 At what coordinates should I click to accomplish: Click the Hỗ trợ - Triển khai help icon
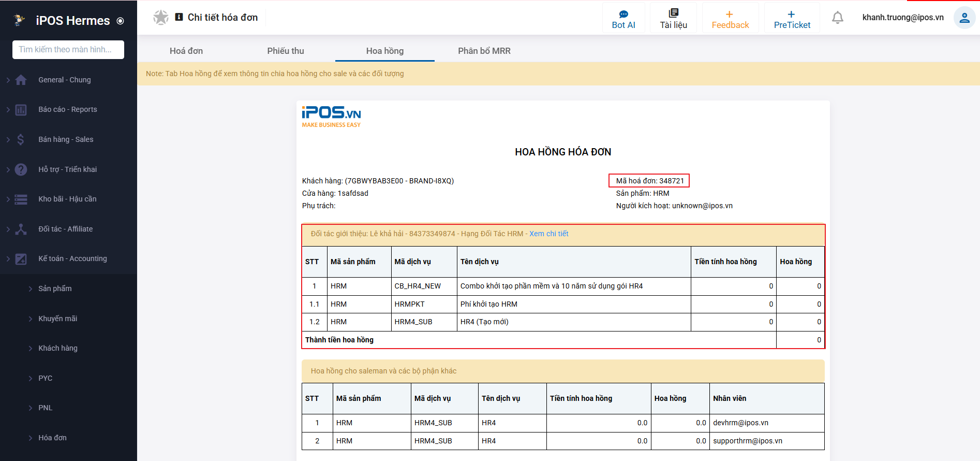[21, 169]
